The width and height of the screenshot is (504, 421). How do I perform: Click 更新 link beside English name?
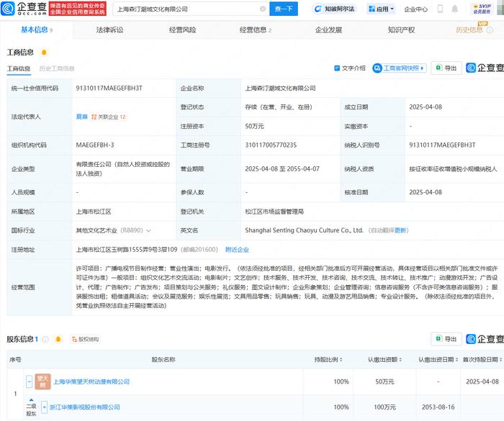pos(400,230)
